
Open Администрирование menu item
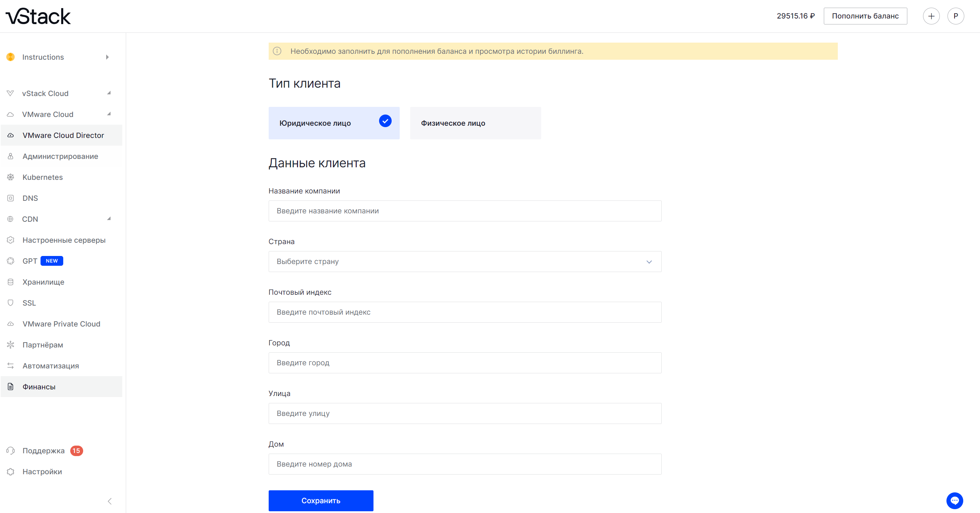[61, 156]
